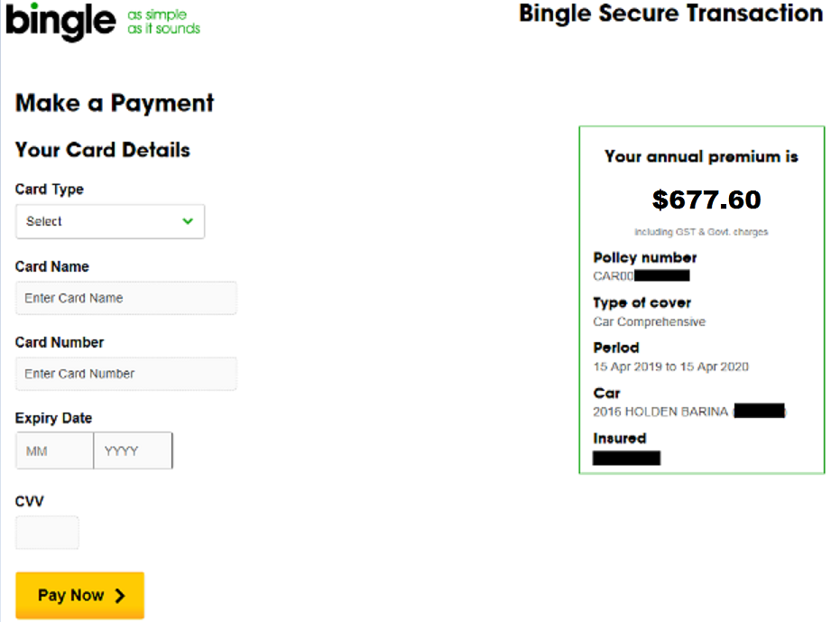Click the Car Comprehensive cover text
Screen dimensions: 840x622
point(650,321)
